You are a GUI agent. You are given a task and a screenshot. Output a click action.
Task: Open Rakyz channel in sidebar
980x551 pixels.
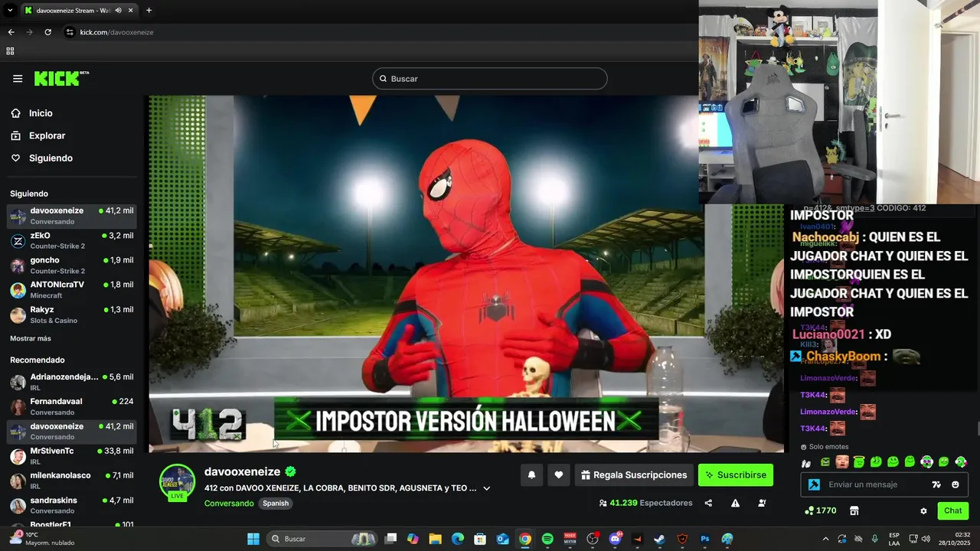pos(72,315)
